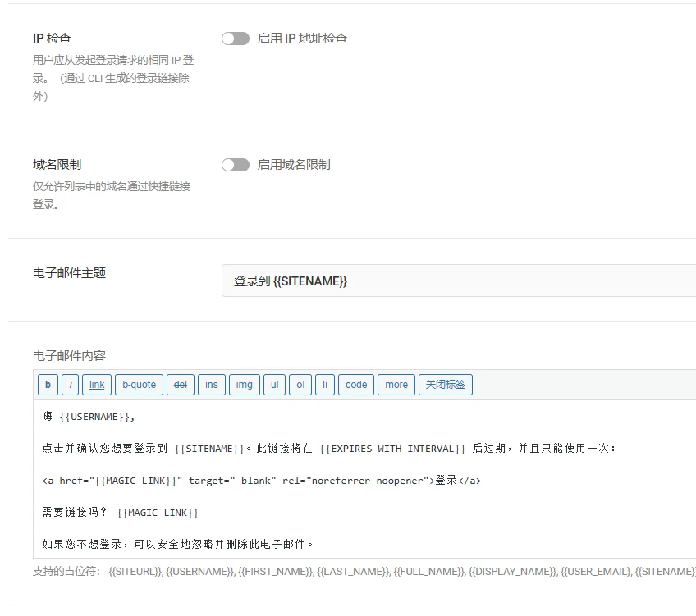Click the 关闭标签 button

[x=446, y=384]
